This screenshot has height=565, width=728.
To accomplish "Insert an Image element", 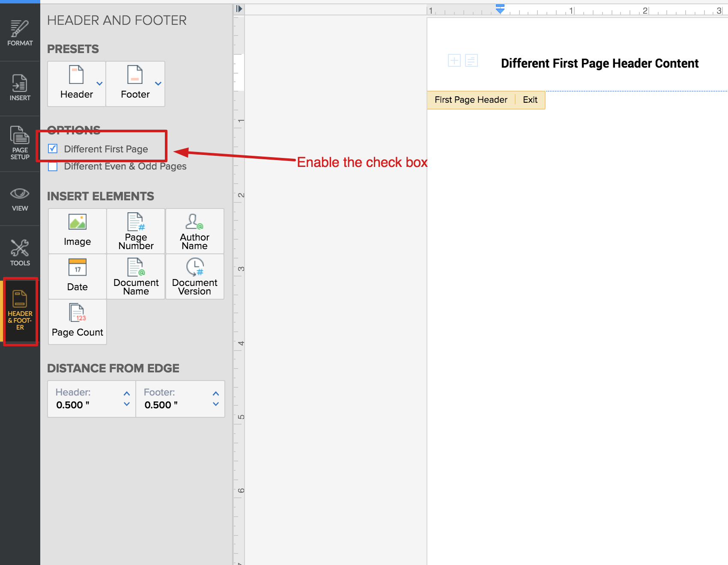I will click(78, 231).
